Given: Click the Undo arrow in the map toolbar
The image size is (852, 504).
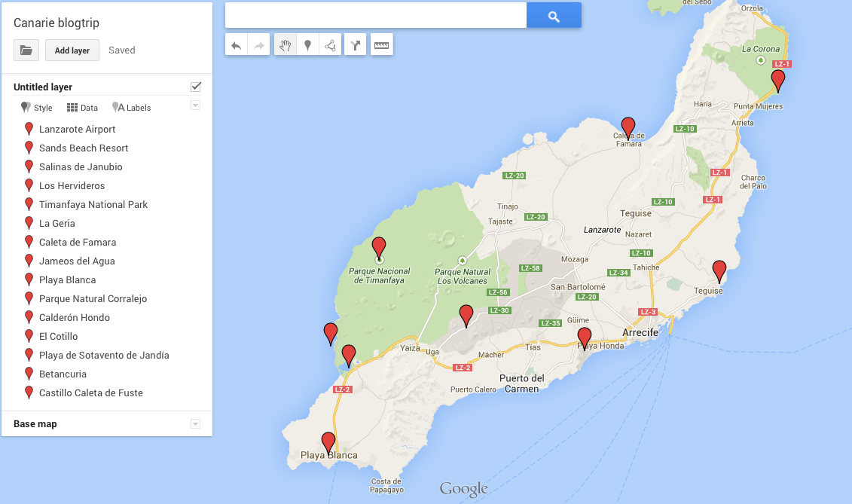Looking at the screenshot, I should tap(236, 45).
